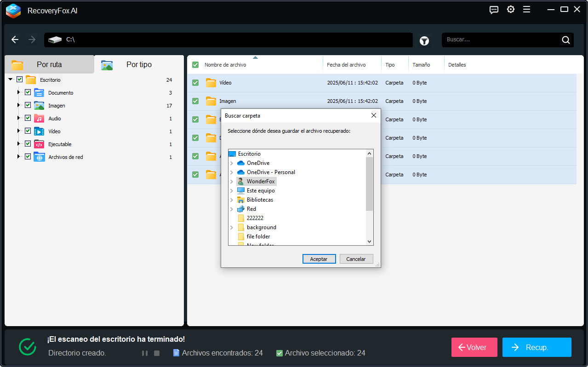Click the folder list vertical scrollbar
Viewport: 588px width, 367px height.
pos(369,184)
